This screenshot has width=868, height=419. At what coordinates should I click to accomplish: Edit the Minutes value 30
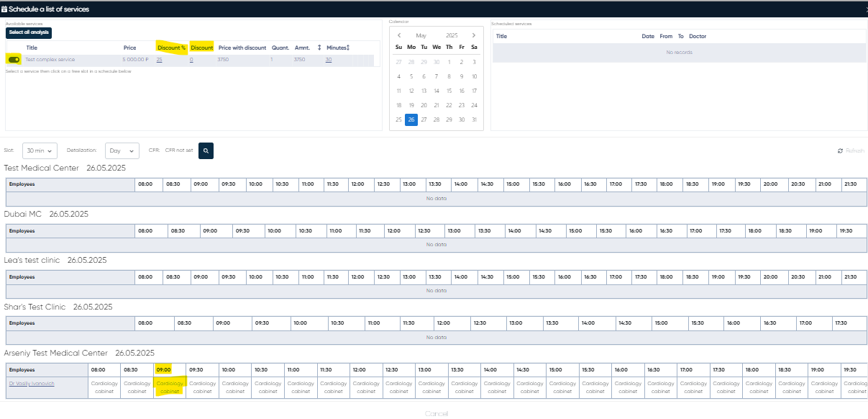tap(328, 60)
